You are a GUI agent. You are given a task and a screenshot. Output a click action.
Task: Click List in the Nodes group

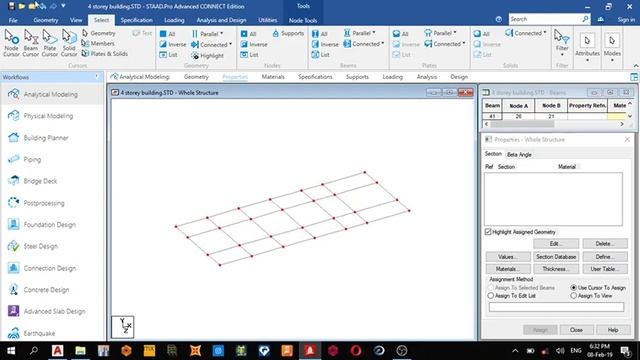tap(249, 55)
